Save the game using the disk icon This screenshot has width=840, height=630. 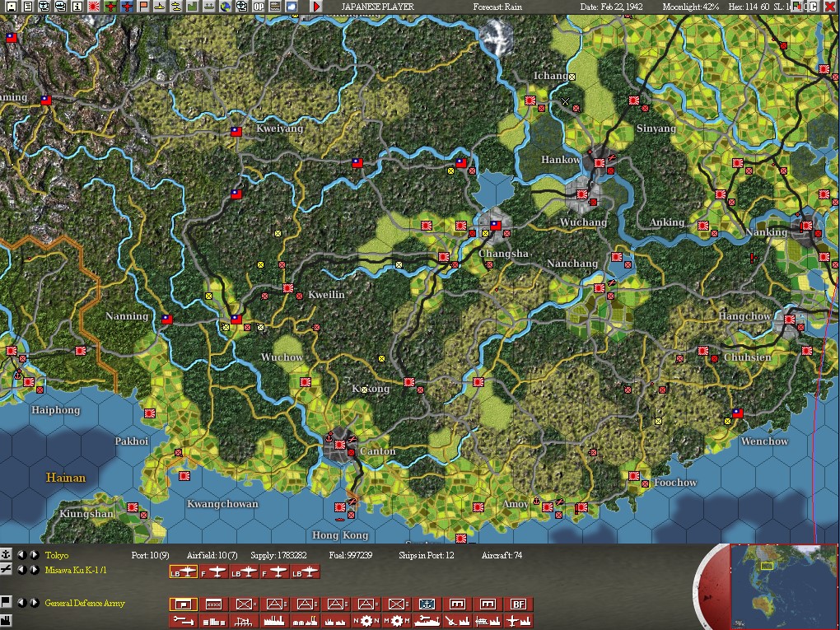[12, 7]
